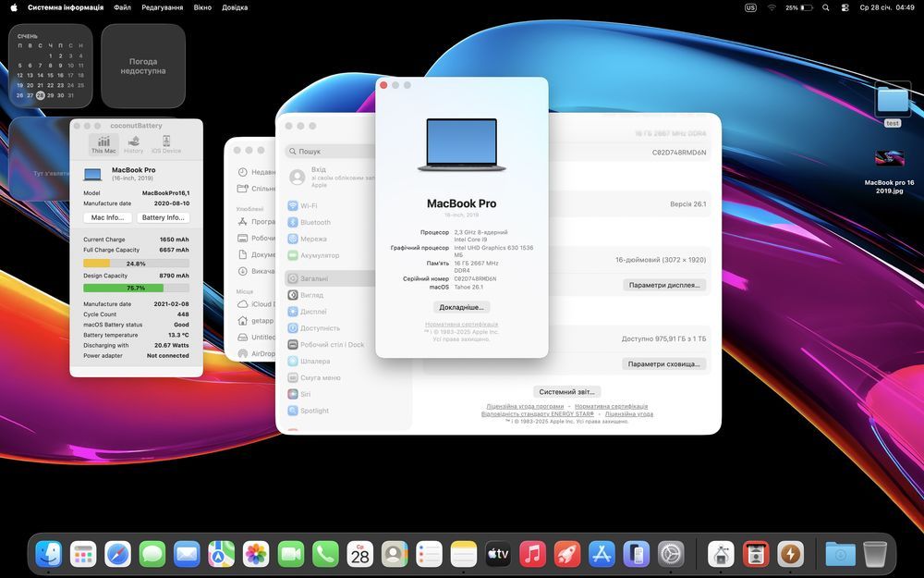Open the Довідка menu
924x578 pixels.
click(235, 7)
